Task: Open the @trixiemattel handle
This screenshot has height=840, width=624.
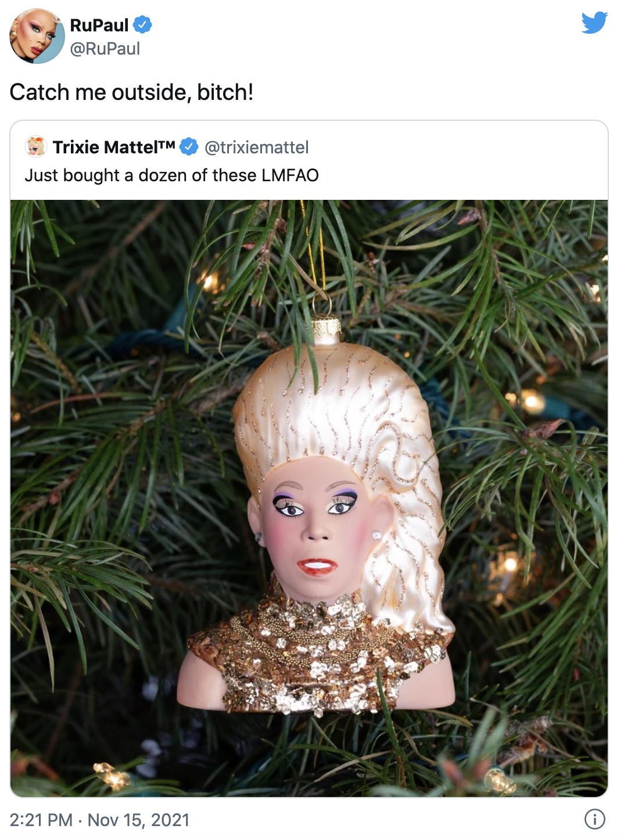Action: (x=256, y=147)
